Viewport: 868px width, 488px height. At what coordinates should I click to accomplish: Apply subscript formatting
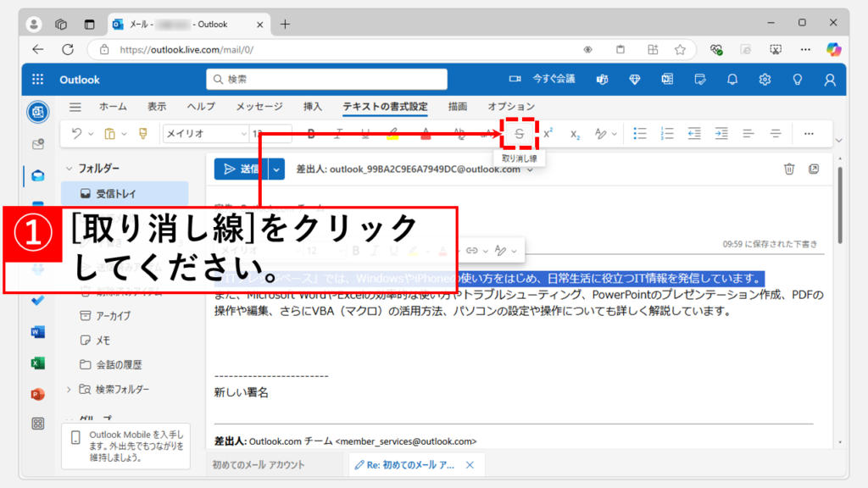[575, 134]
